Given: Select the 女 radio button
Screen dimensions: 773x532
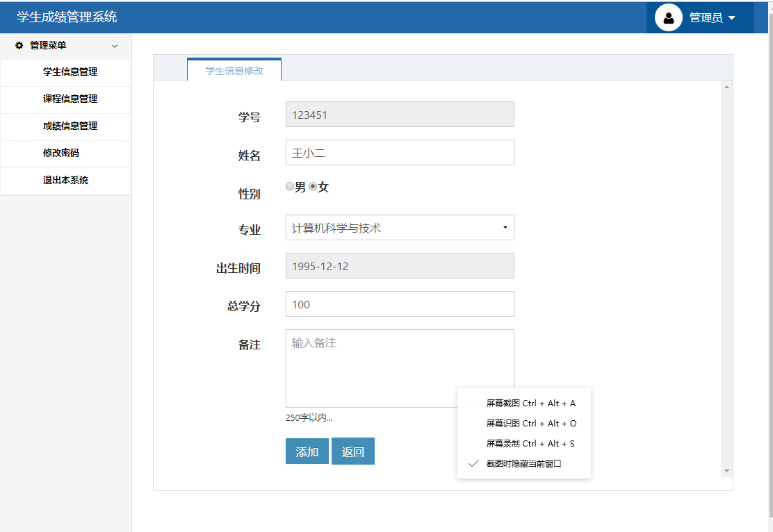Looking at the screenshot, I should [x=313, y=186].
